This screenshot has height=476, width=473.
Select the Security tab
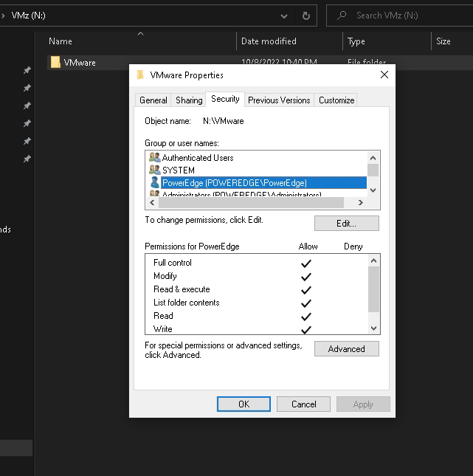[x=225, y=99]
